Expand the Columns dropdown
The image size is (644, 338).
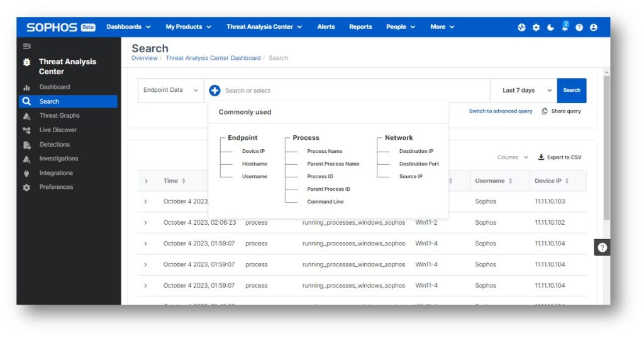click(x=513, y=157)
